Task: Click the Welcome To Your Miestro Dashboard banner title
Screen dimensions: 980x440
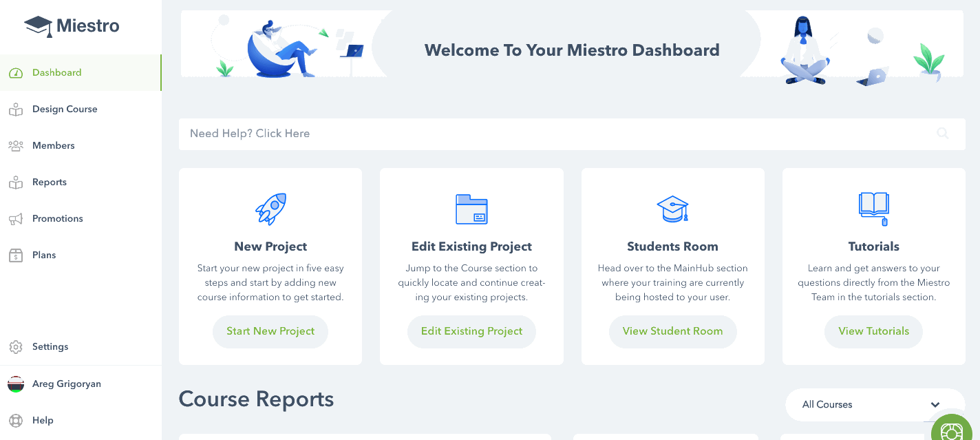Action: (x=572, y=50)
